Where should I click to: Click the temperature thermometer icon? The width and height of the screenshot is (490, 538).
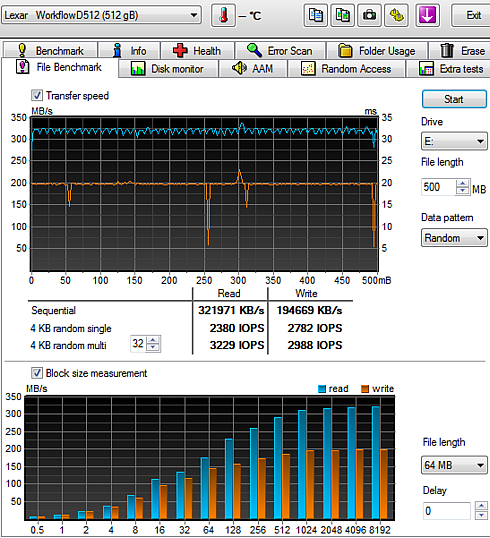pos(223,15)
